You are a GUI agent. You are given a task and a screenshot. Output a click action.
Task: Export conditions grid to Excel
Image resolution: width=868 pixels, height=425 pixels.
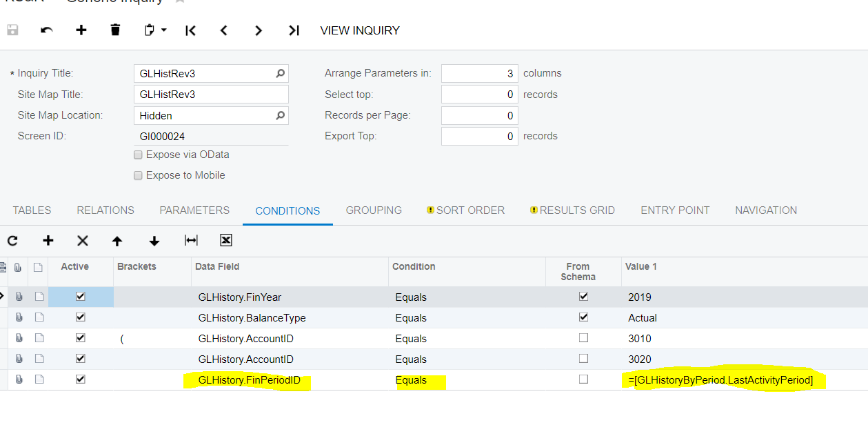(225, 240)
